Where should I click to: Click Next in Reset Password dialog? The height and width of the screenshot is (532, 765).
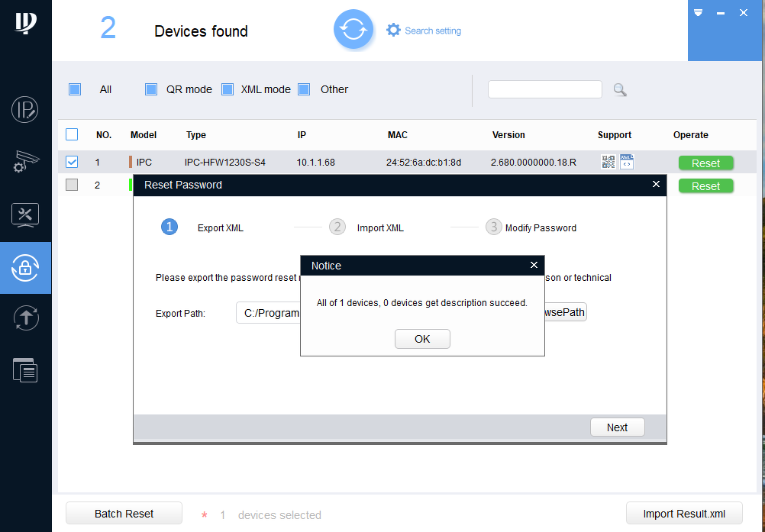pyautogui.click(x=617, y=427)
